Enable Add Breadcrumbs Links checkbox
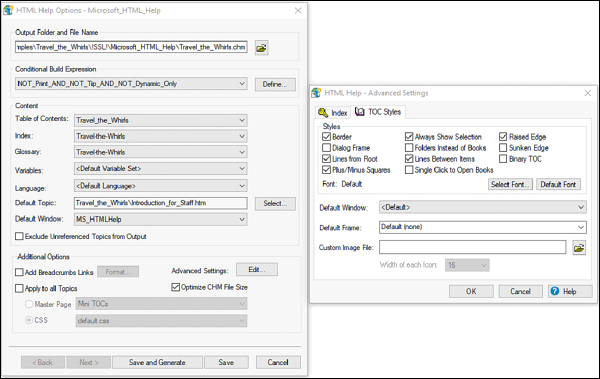The image size is (600, 379). click(19, 272)
